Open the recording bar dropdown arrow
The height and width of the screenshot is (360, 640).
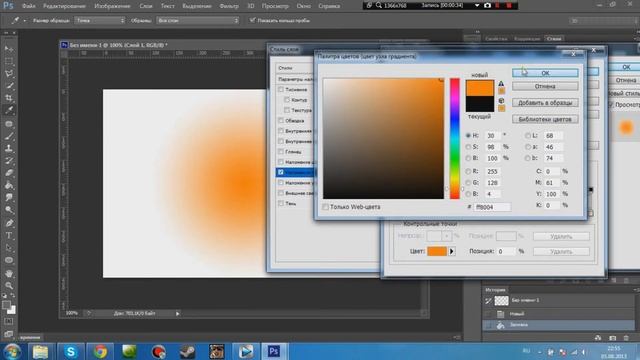(x=477, y=6)
